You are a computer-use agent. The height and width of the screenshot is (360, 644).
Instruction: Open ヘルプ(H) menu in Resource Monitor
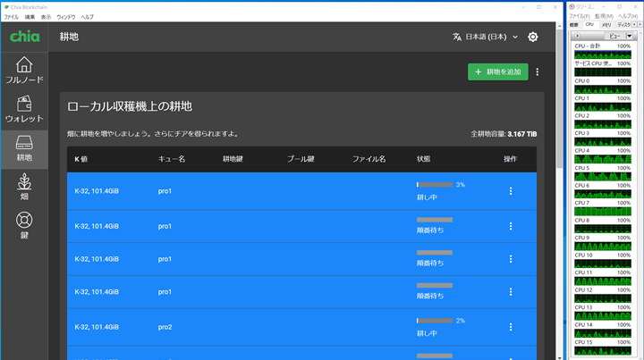pyautogui.click(x=628, y=16)
